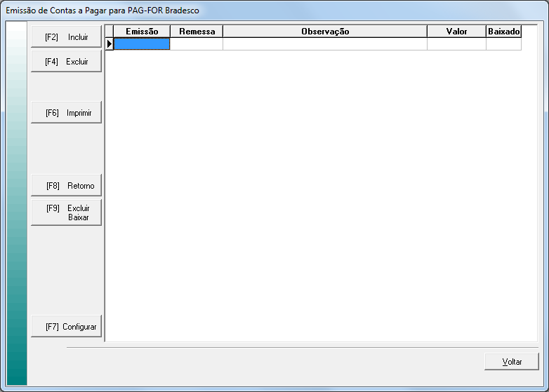This screenshot has height=392, width=549.
Task: Click the current row indicator arrow
Action: [x=110, y=44]
